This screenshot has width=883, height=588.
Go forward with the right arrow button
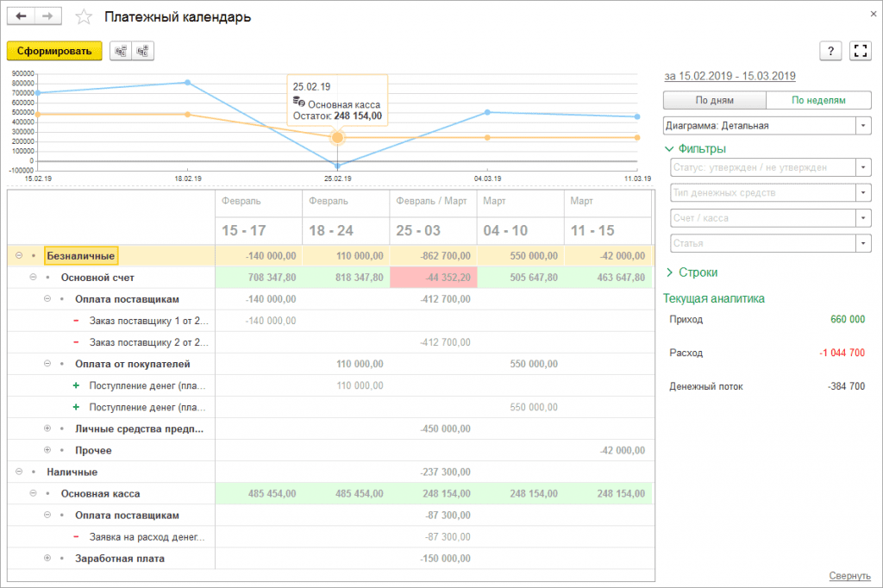pyautogui.click(x=48, y=16)
